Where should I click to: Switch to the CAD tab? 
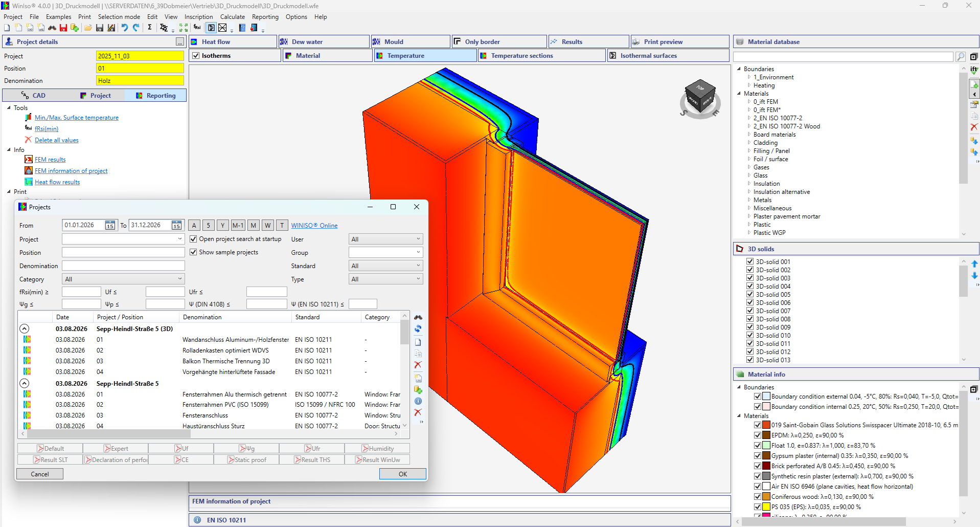coord(34,96)
